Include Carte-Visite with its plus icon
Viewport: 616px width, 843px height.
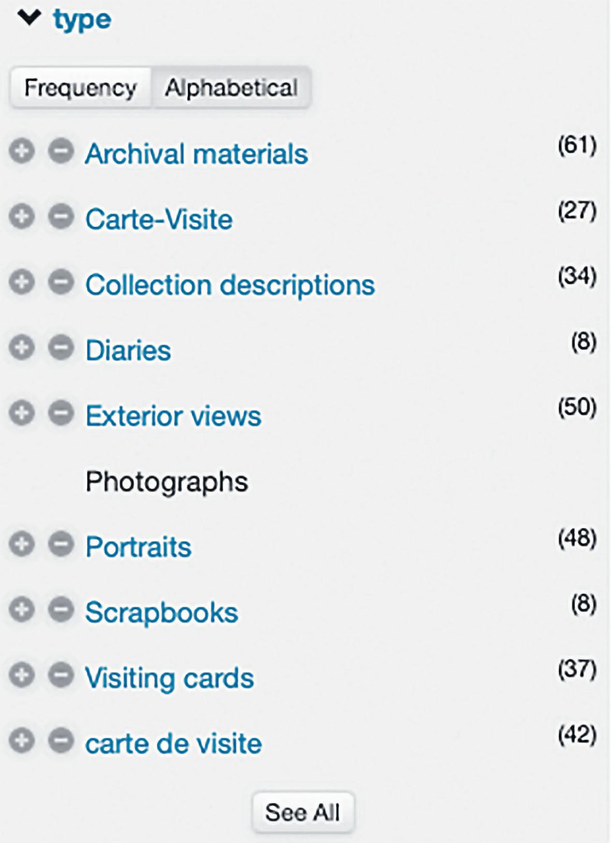click(22, 216)
